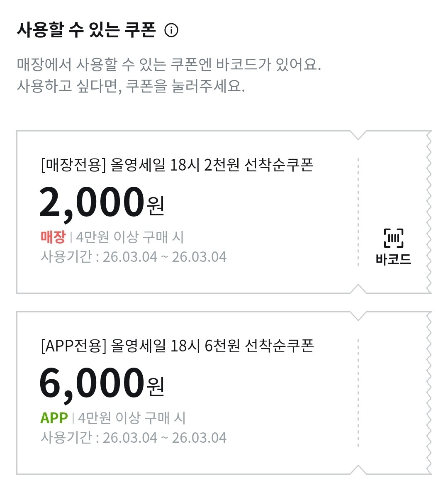Image resolution: width=448 pixels, height=478 pixels.
Task: Tap the large 6,000 amount
Action: [92, 383]
